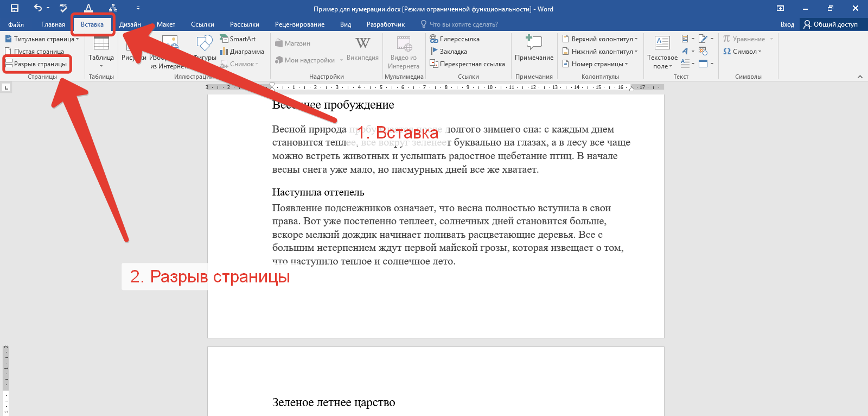Insert WordArt from the Текст group

687,51
